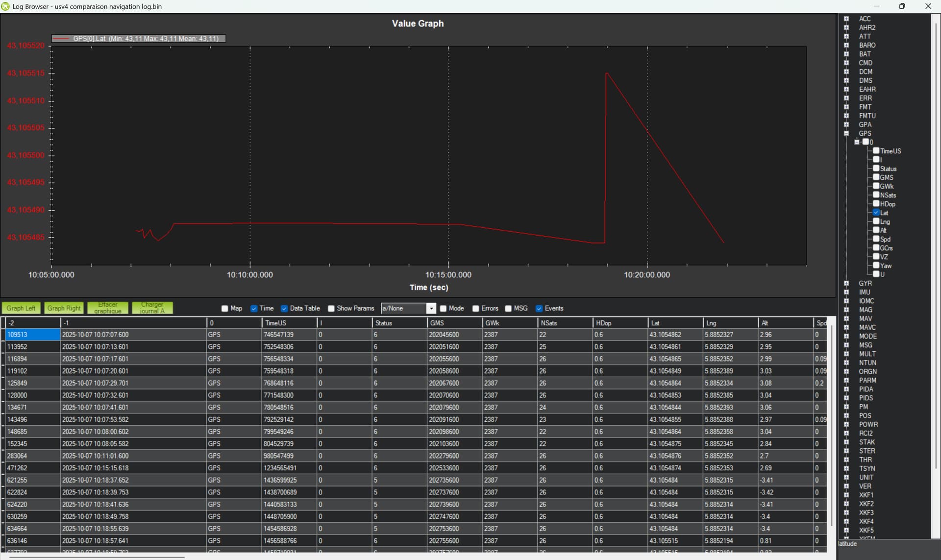Expand the MODE tree node

coord(846,336)
